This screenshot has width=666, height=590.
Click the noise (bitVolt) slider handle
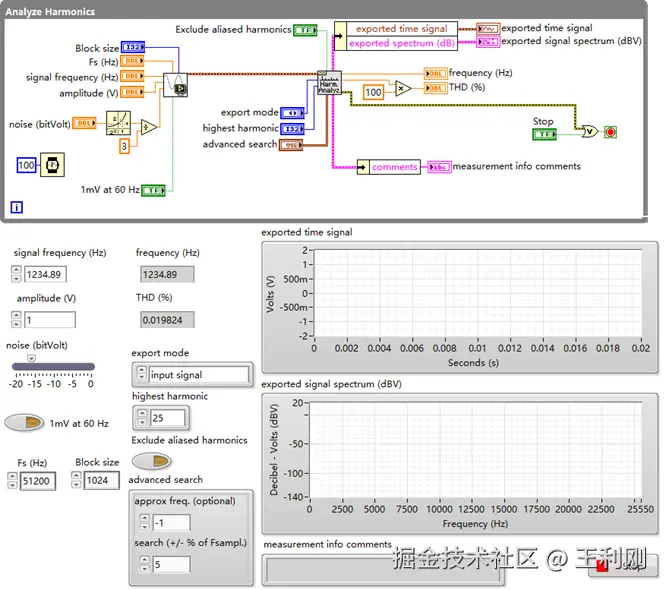(31, 359)
